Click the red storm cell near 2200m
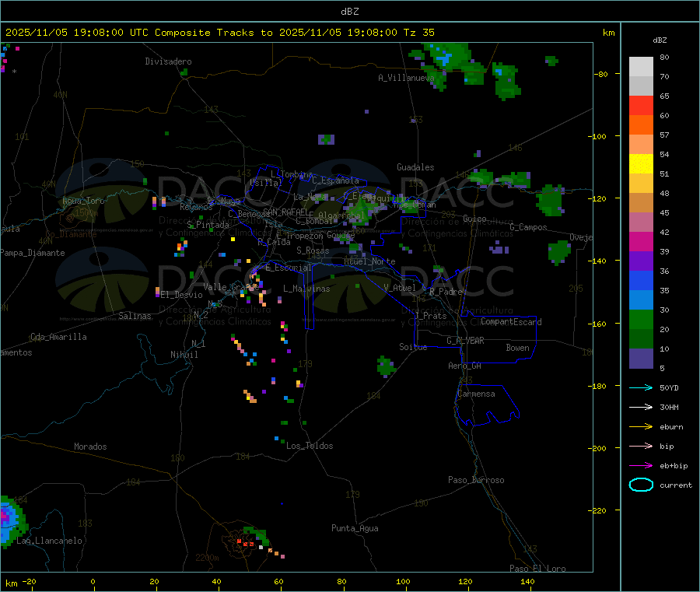Image resolution: width=700 pixels, height=592 pixels. click(x=246, y=543)
